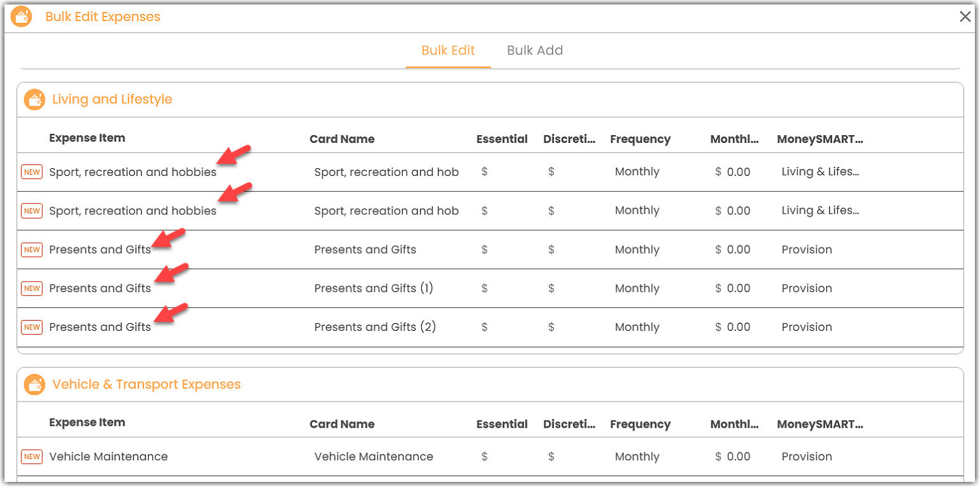Image resolution: width=980 pixels, height=487 pixels.
Task: Select the Bulk Edit tab
Action: (447, 50)
